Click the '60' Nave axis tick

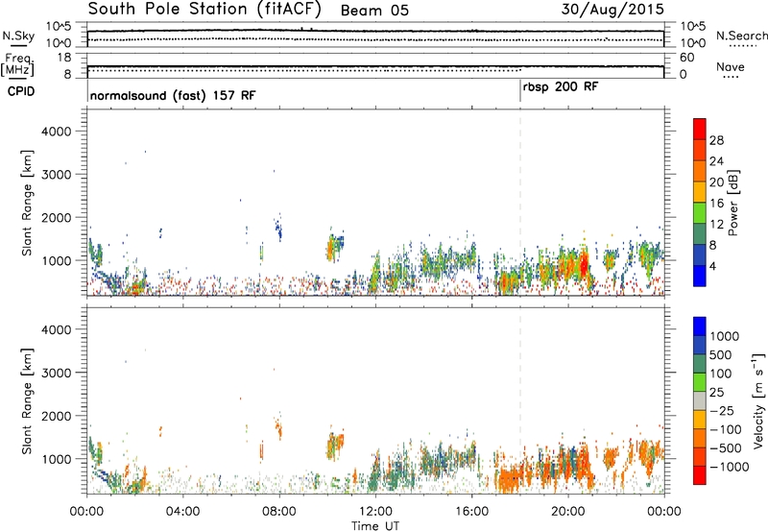(686, 58)
